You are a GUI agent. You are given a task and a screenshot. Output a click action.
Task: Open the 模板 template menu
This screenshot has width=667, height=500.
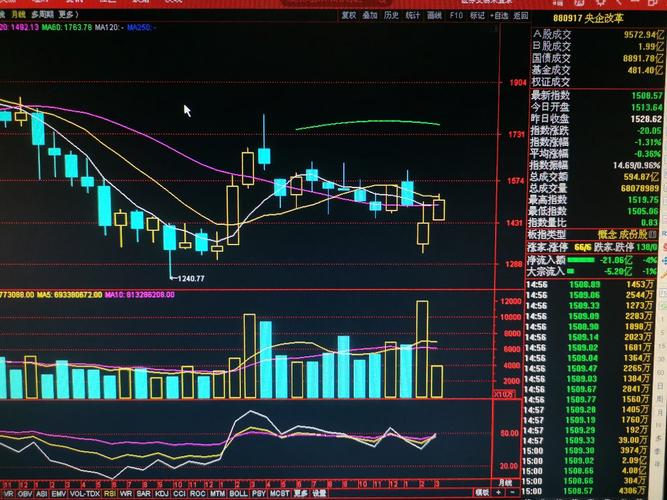pyautogui.click(x=482, y=492)
